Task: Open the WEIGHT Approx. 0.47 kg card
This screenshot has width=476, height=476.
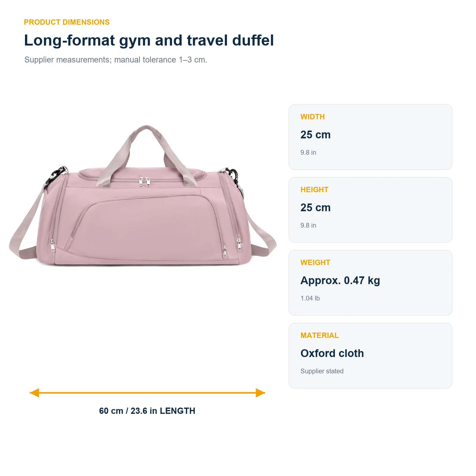Action: (370, 283)
